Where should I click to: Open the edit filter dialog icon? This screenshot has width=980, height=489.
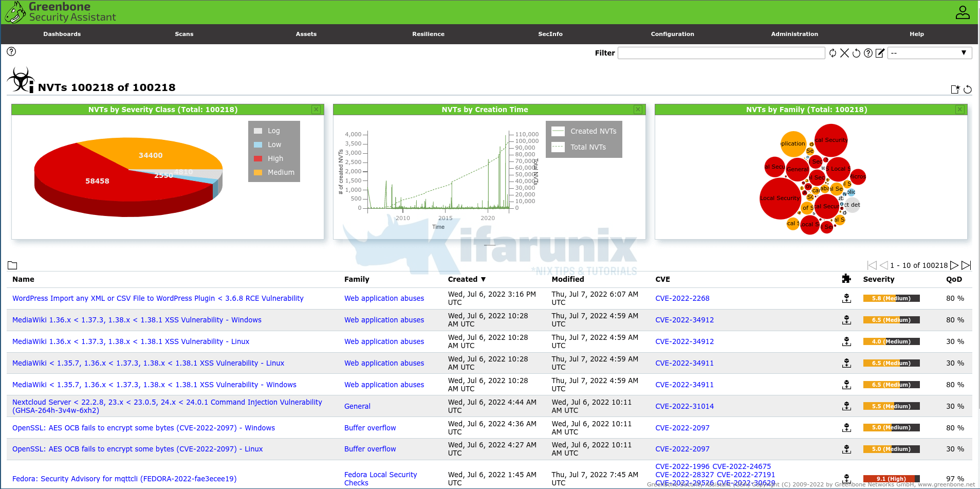pos(880,53)
